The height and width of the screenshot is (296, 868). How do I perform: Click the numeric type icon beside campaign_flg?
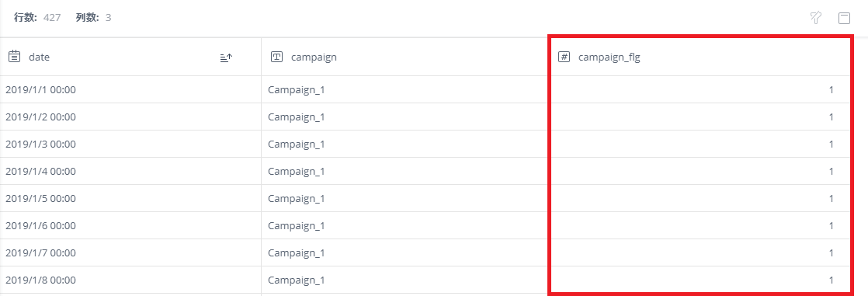point(564,56)
